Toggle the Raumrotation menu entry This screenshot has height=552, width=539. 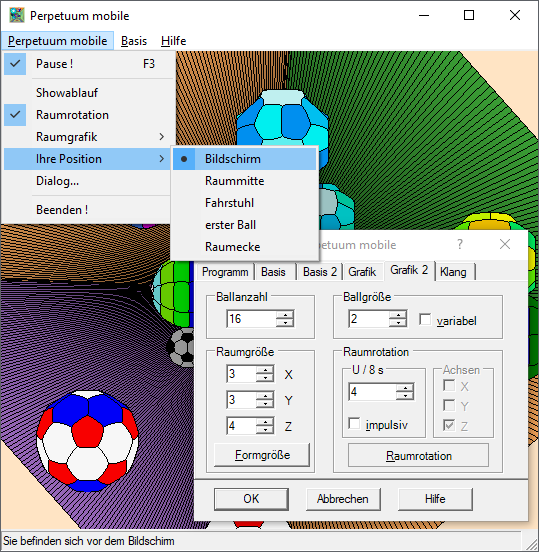pyautogui.click(x=89, y=115)
